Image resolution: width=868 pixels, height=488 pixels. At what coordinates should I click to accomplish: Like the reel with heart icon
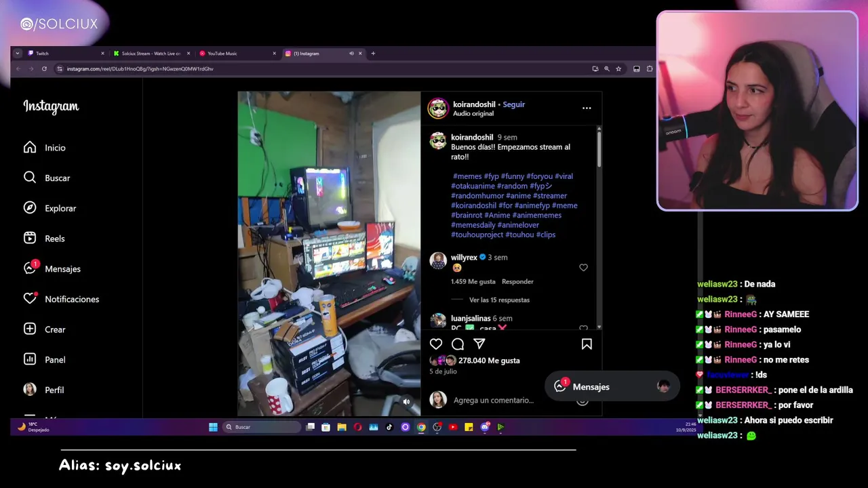[x=436, y=344]
